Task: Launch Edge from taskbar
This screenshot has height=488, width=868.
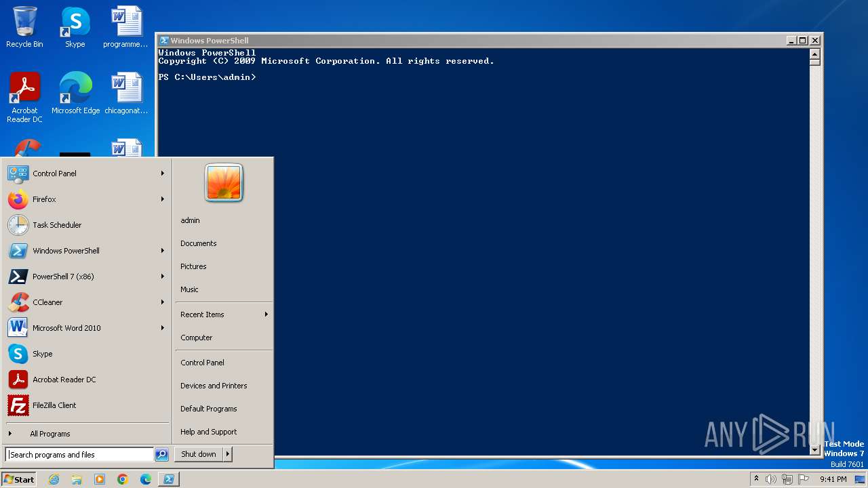Action: [x=146, y=479]
